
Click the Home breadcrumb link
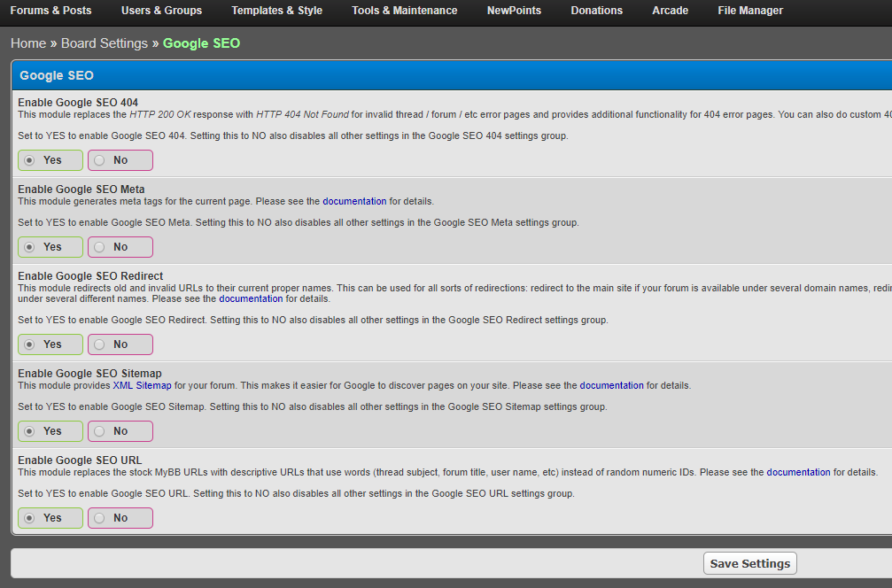(28, 43)
